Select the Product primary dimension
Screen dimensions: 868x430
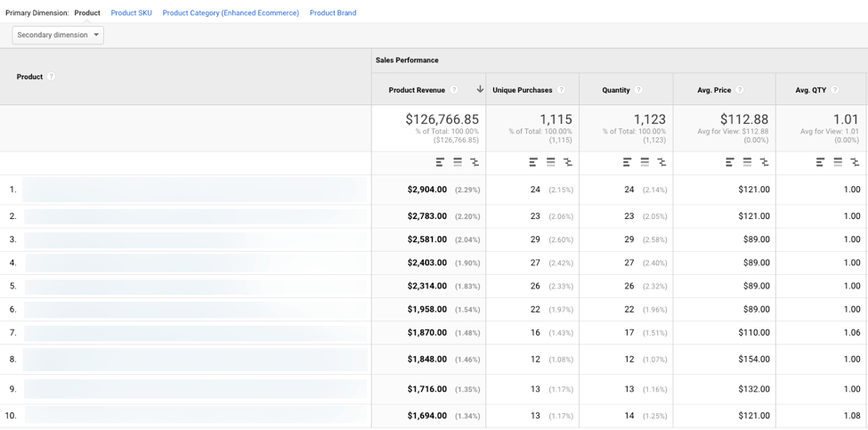point(87,13)
